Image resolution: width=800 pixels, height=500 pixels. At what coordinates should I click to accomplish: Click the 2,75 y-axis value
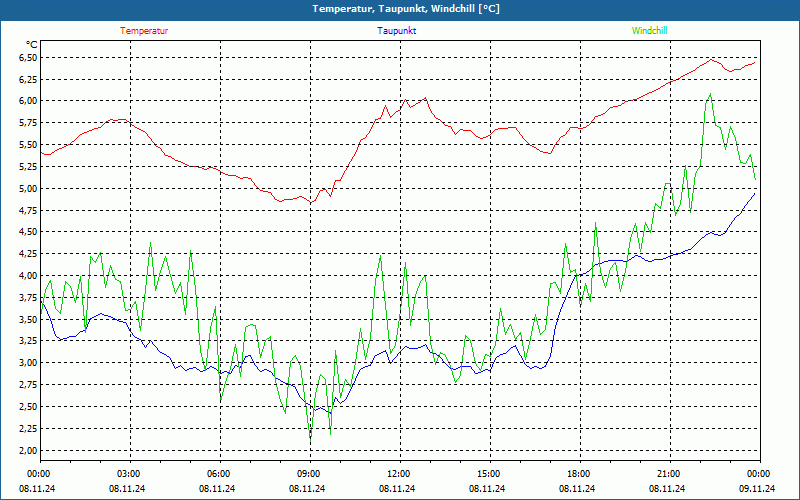(x=28, y=385)
